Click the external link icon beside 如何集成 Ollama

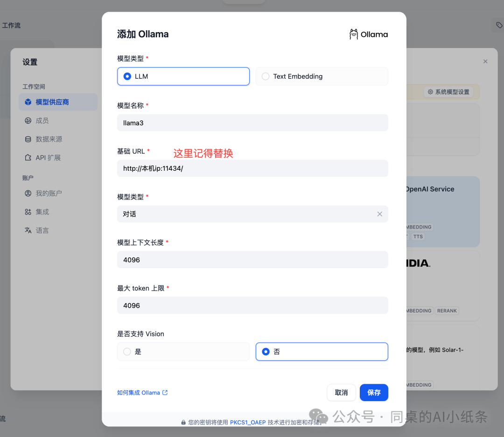click(165, 393)
